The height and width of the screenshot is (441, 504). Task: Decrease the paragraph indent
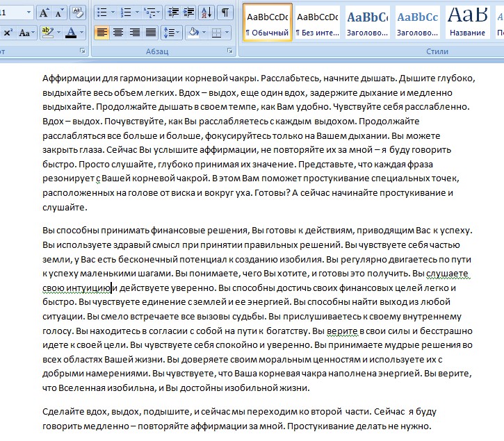click(174, 13)
